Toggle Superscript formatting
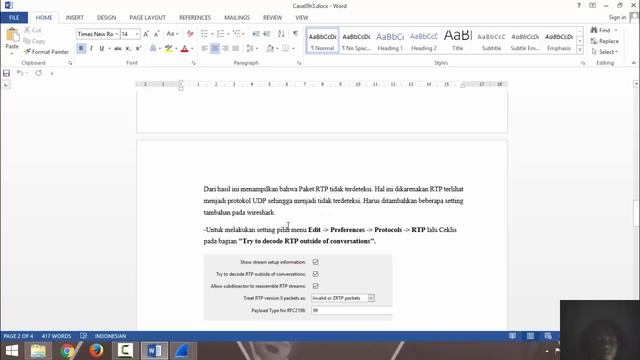 [x=138, y=49]
